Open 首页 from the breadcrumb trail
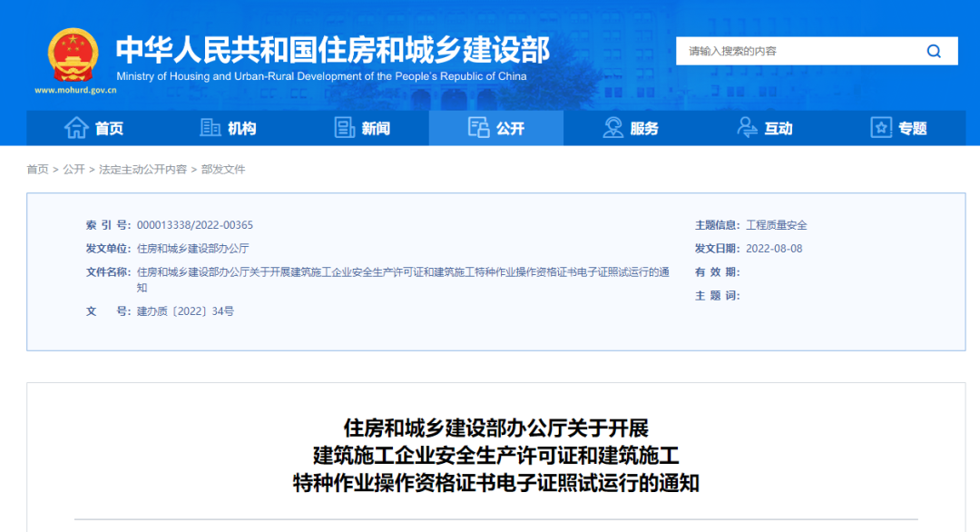980x532 pixels. 38,170
